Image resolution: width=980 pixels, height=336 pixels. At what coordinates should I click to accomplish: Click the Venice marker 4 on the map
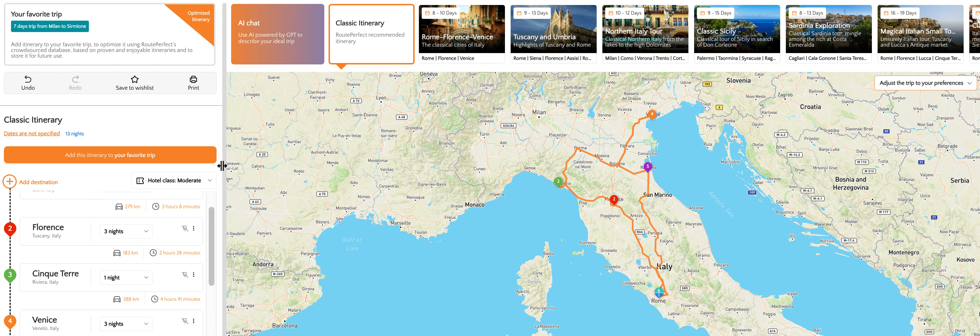pyautogui.click(x=652, y=114)
